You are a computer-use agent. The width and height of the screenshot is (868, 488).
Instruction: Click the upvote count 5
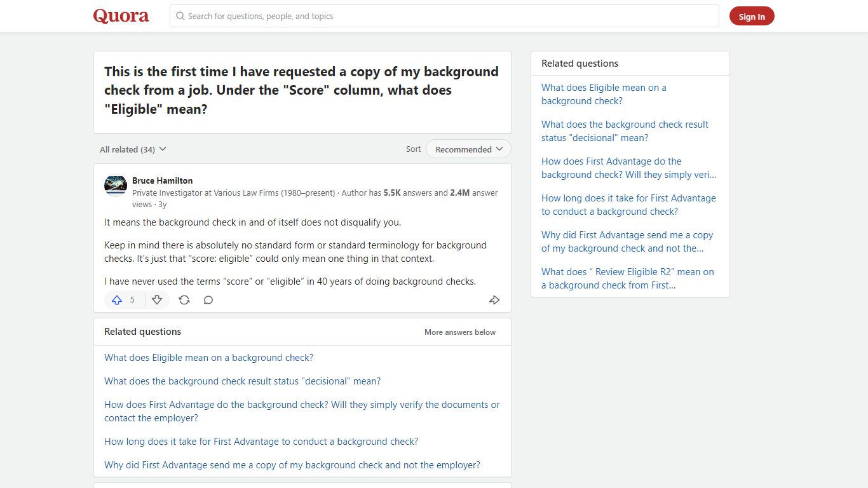click(132, 300)
